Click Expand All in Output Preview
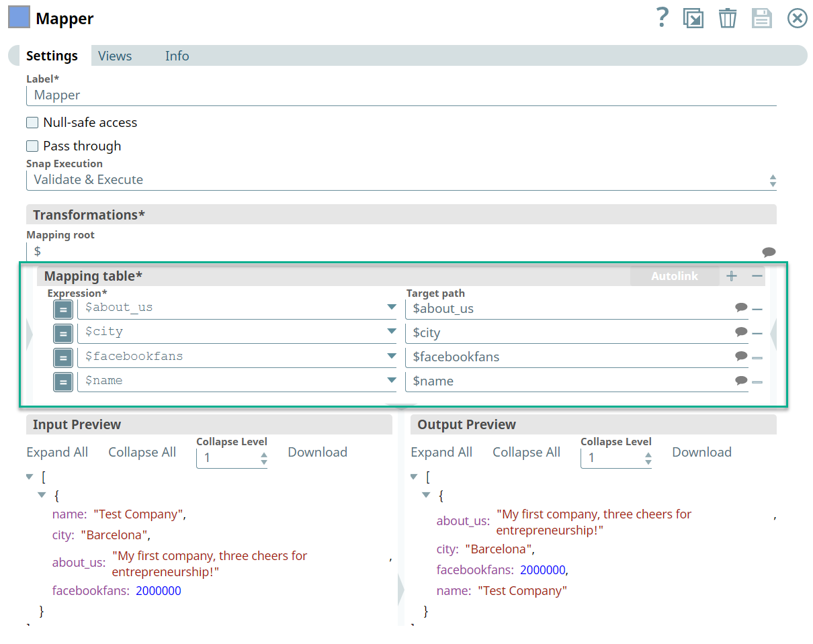The height and width of the screenshot is (644, 813). (441, 452)
